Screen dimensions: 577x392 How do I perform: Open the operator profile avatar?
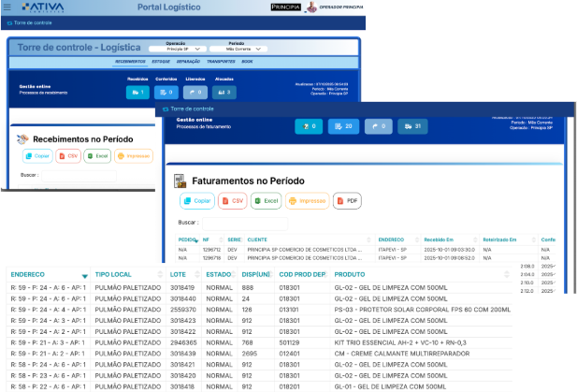tap(311, 7)
